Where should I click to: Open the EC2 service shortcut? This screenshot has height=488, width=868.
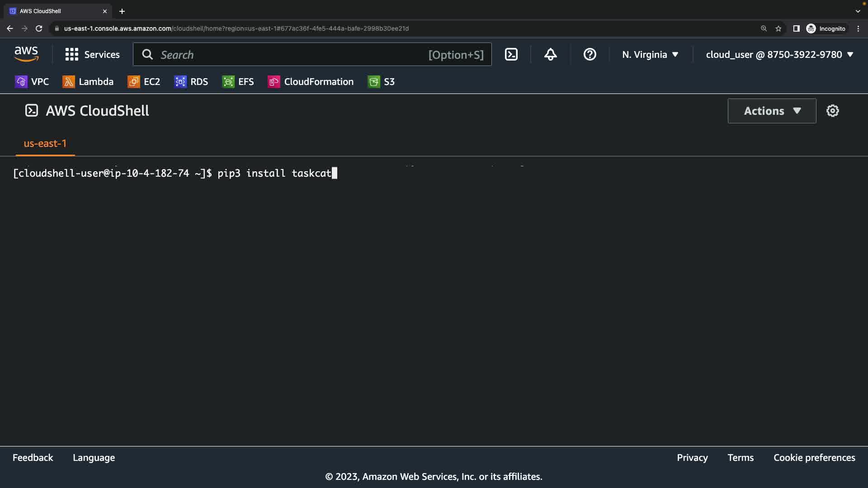144,82
